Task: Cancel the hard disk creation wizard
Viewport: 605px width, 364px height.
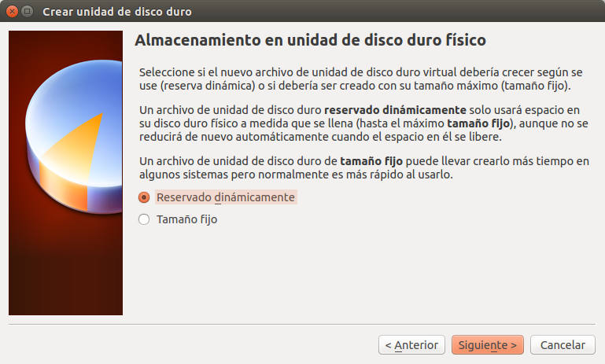Action: 563,344
